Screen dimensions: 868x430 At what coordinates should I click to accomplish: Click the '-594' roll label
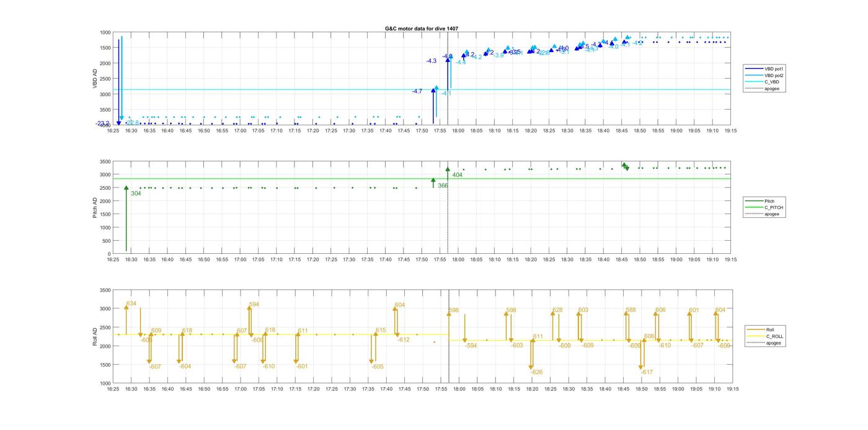coord(471,346)
